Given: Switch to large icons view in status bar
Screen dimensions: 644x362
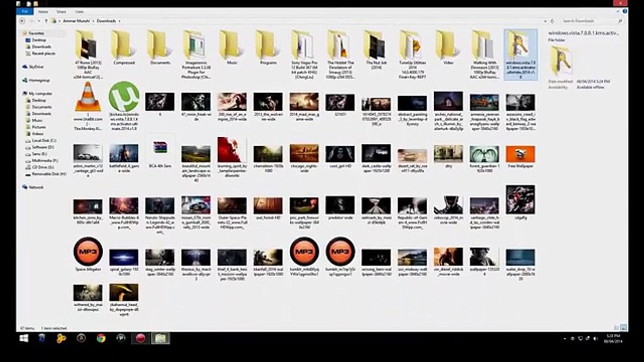Looking at the screenshot, I should click(x=624, y=327).
